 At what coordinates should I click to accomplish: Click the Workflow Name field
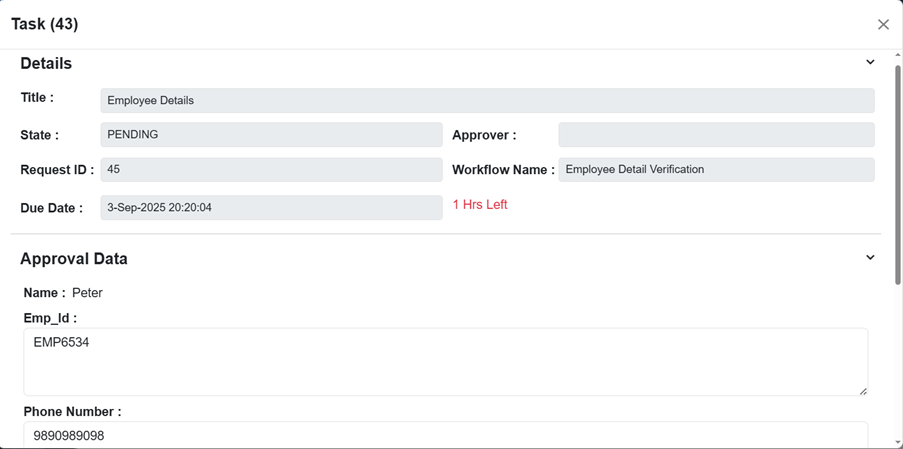[716, 170]
